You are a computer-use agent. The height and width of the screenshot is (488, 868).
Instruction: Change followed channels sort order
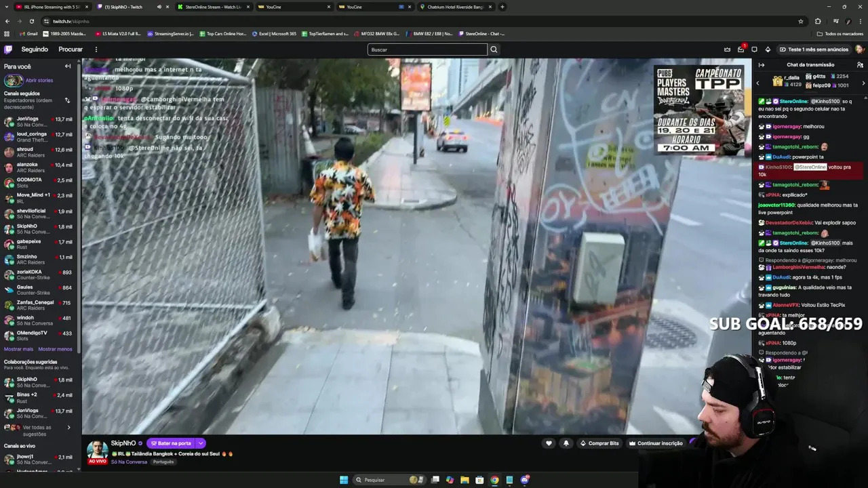point(67,100)
